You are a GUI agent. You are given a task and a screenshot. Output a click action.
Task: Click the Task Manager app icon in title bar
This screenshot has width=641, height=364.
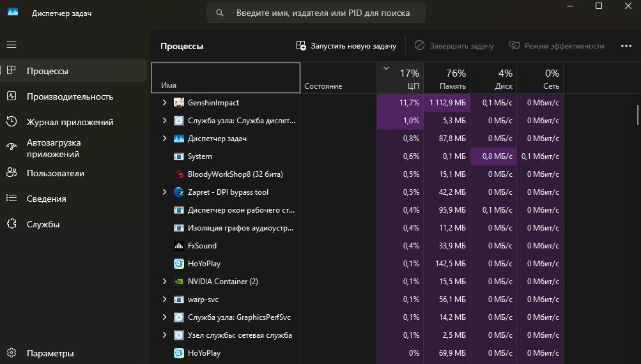tap(13, 12)
